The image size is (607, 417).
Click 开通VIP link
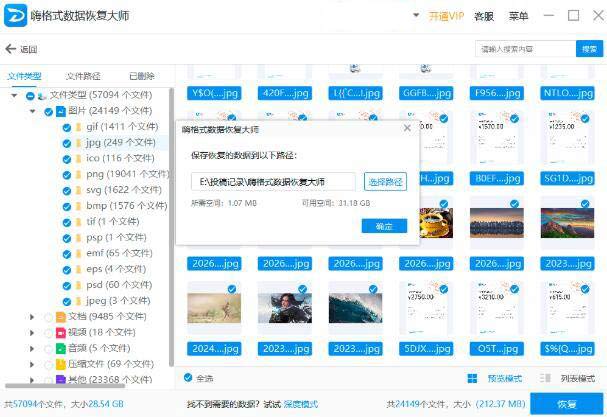click(x=446, y=16)
